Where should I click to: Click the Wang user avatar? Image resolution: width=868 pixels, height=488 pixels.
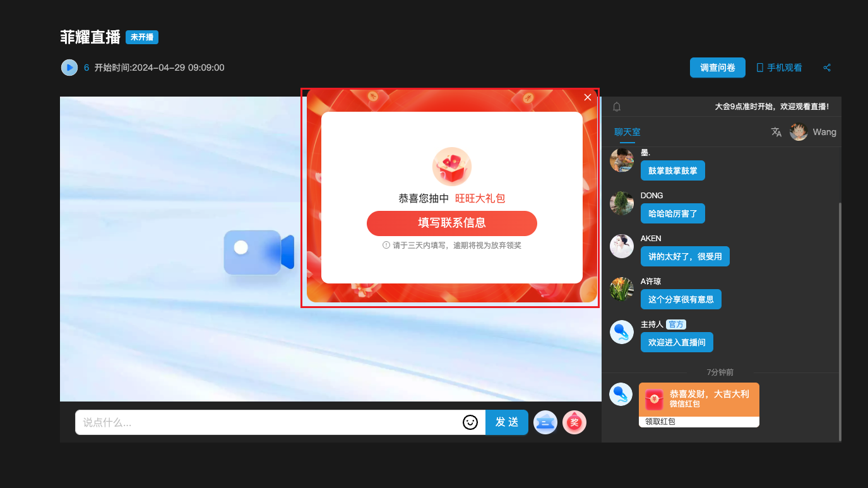tap(799, 132)
